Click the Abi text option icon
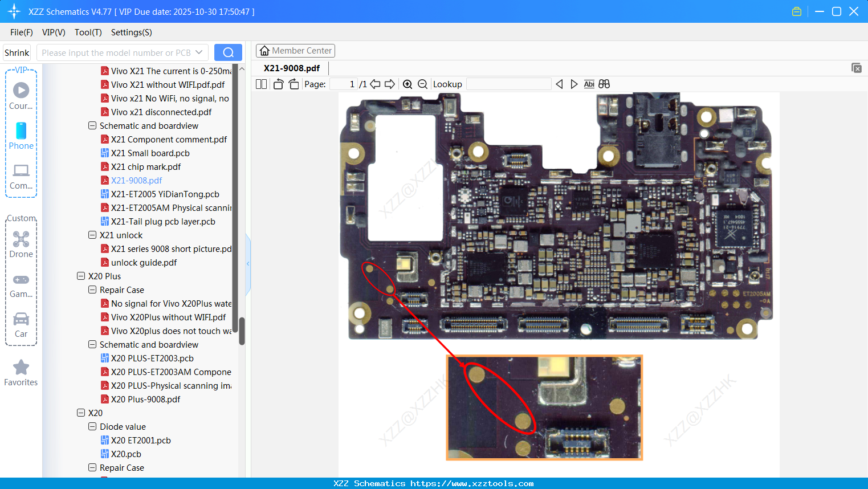868x489 pixels. (589, 84)
